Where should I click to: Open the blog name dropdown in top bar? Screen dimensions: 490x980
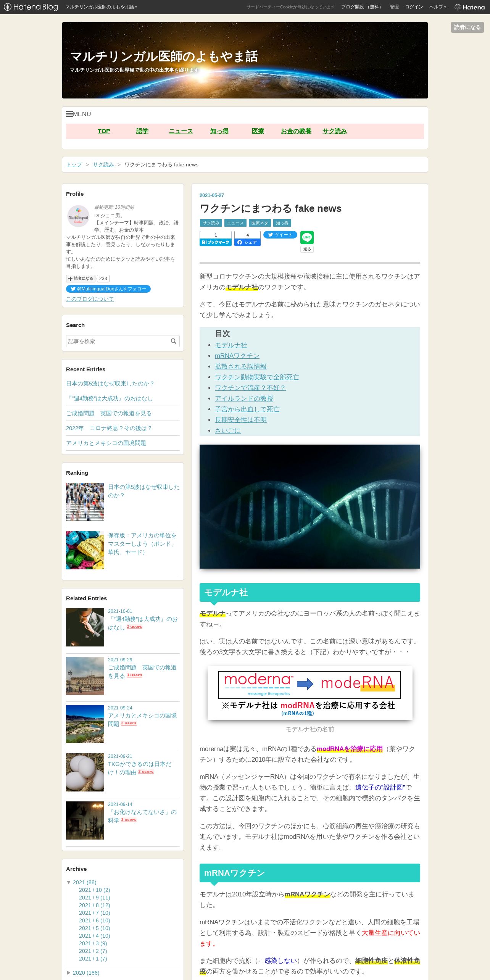pos(101,7)
